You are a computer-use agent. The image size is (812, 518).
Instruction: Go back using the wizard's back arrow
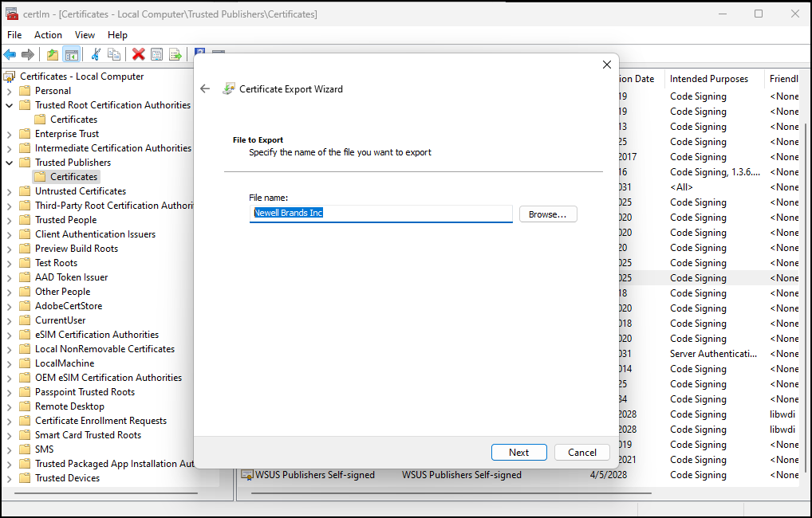coord(205,89)
